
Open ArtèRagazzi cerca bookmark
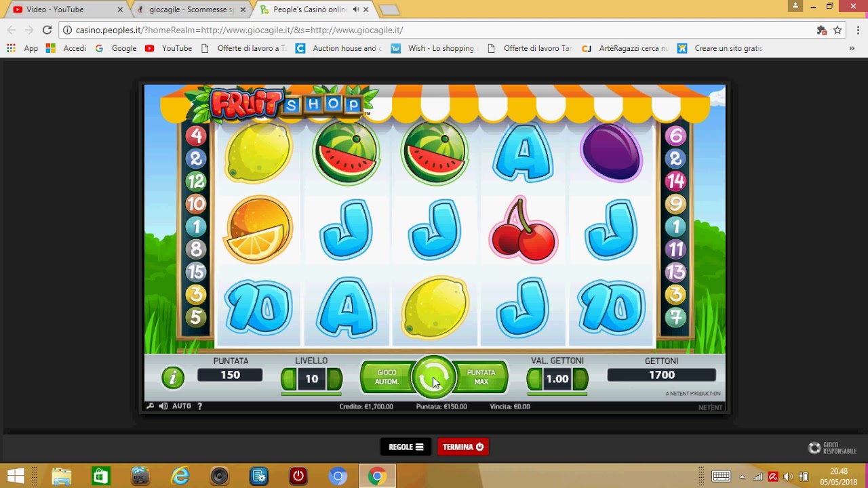625,48
